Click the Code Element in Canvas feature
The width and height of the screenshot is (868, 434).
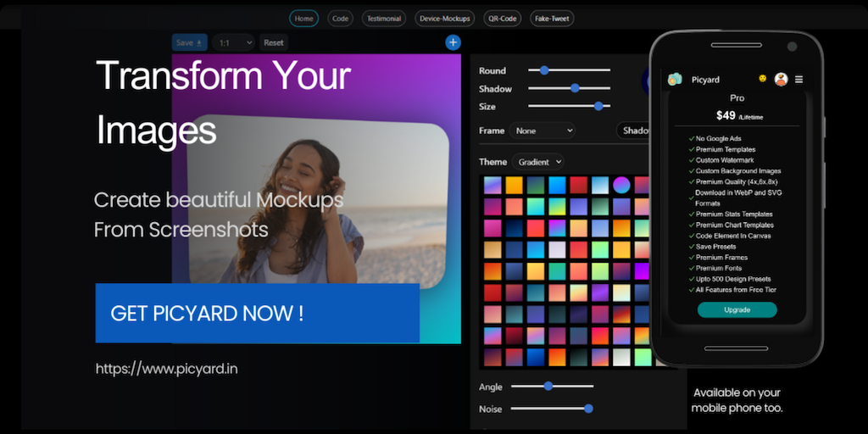click(730, 236)
